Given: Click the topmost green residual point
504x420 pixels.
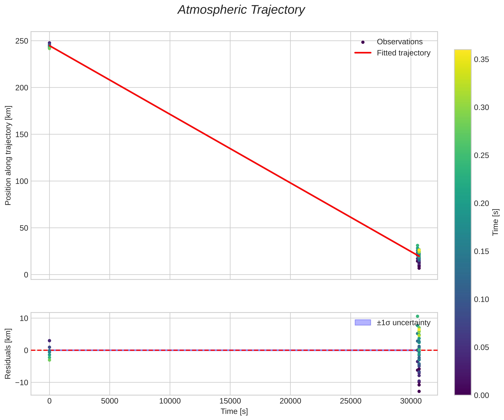Looking at the screenshot, I should point(417,316).
